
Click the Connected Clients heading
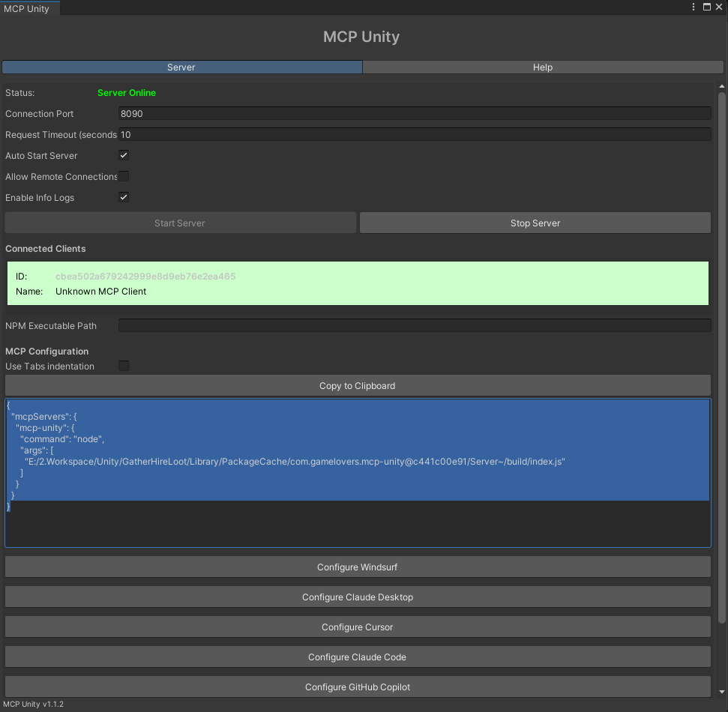pyautogui.click(x=46, y=249)
